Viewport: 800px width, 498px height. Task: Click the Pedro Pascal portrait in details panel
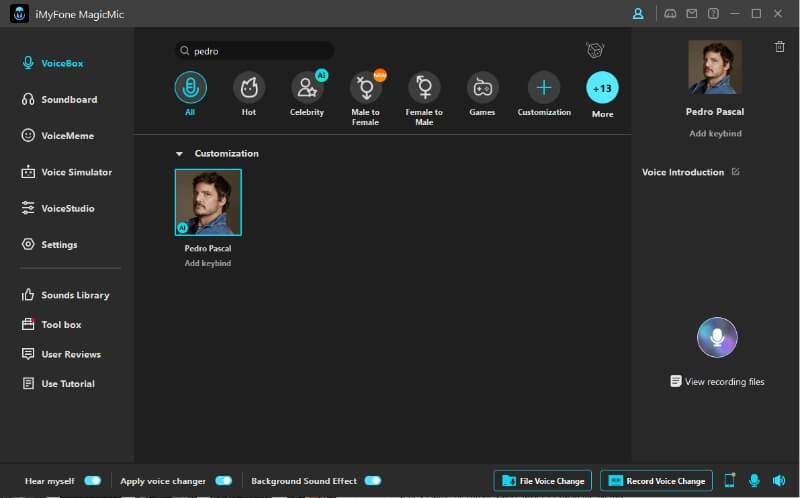point(715,67)
